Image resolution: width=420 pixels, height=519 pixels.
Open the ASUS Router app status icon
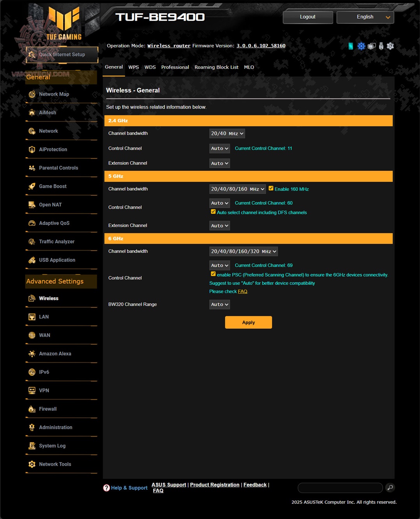point(350,46)
